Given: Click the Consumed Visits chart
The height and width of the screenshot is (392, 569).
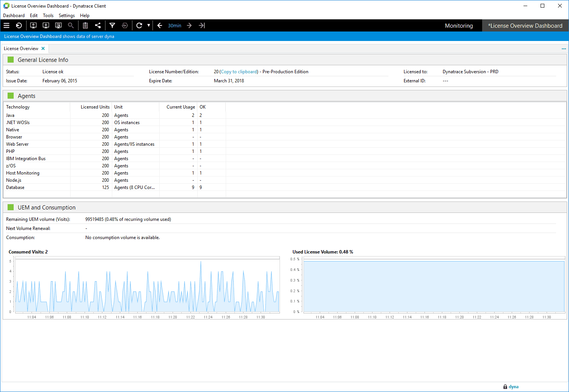Looking at the screenshot, I should (x=147, y=285).
